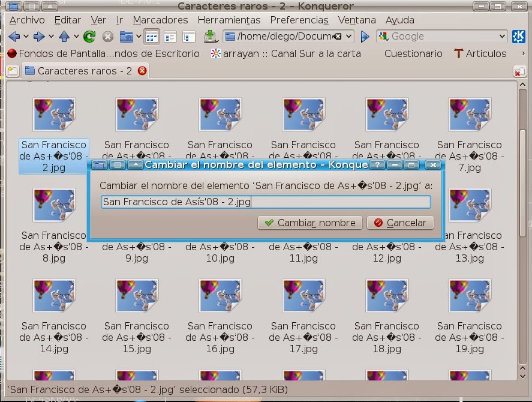Open the Fondos de Pantalla bookmark
The height and width of the screenshot is (402, 532).
[x=104, y=53]
